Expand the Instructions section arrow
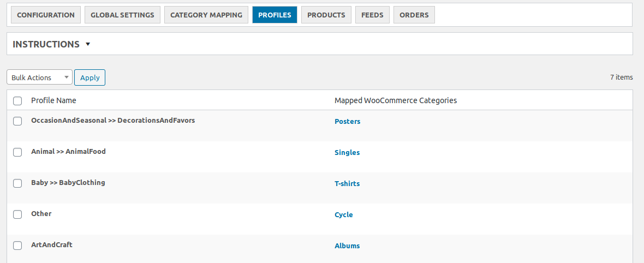Screen dimensions: 644x263 click(x=88, y=44)
